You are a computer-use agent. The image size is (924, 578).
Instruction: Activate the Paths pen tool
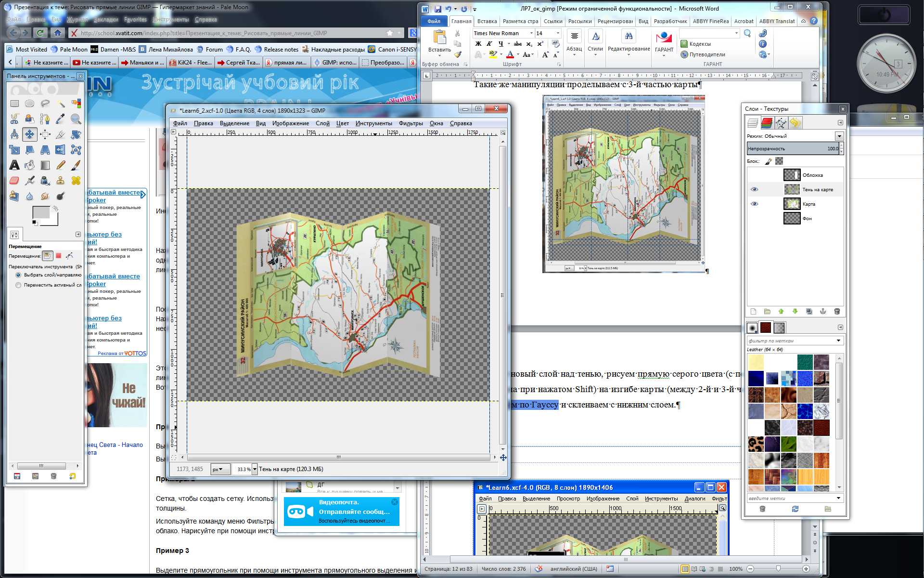pyautogui.click(x=45, y=119)
